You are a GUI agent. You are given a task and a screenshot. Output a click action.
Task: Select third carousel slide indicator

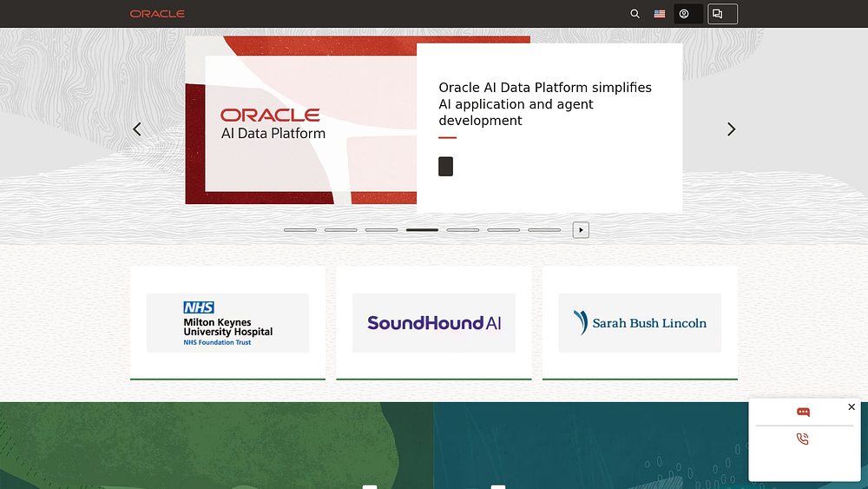381,230
